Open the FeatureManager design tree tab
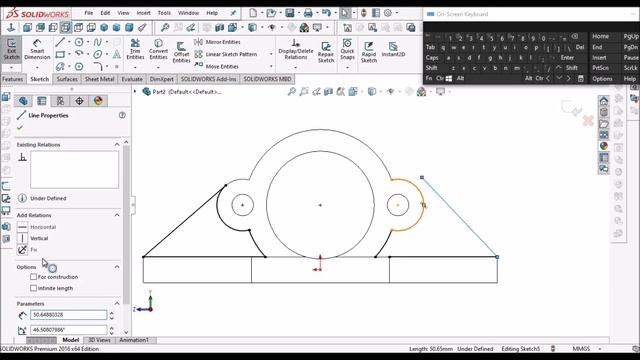 pos(23,101)
